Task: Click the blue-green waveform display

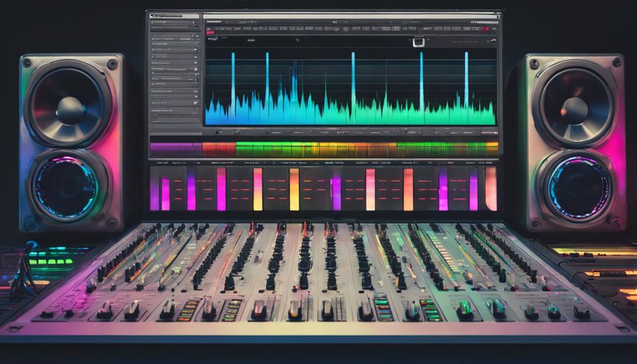Action: coord(351,87)
